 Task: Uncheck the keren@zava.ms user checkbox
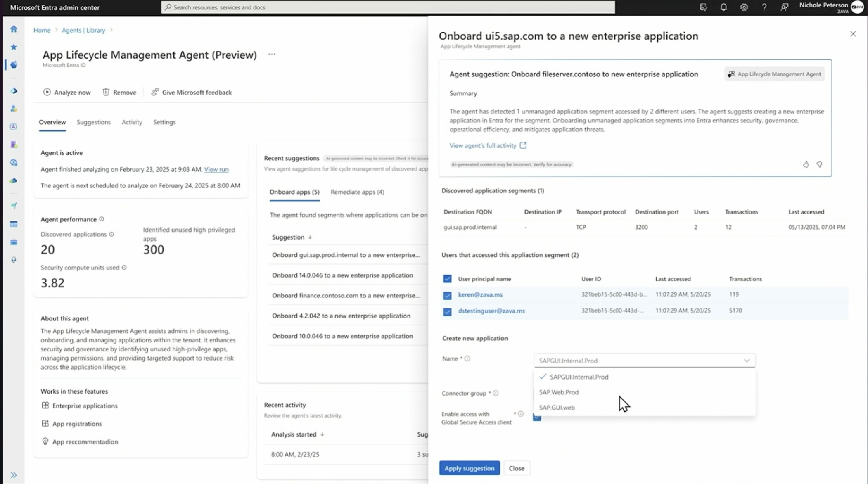click(x=447, y=295)
